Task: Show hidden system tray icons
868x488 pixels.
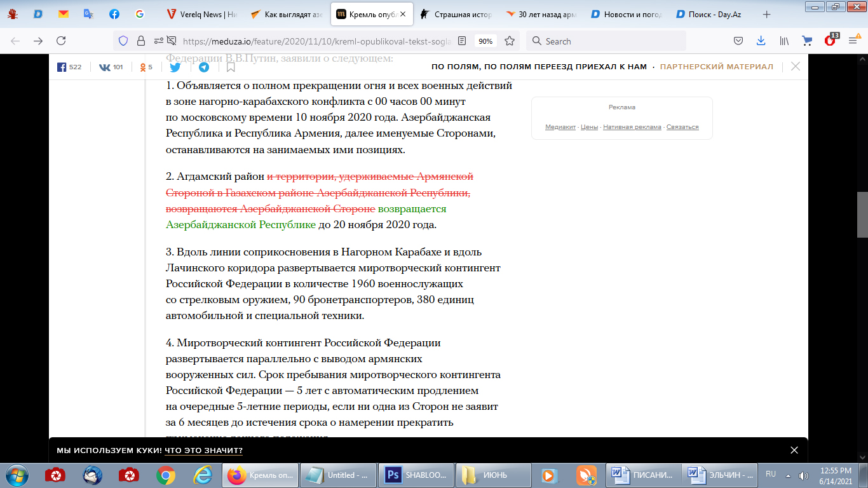Action: (x=788, y=475)
